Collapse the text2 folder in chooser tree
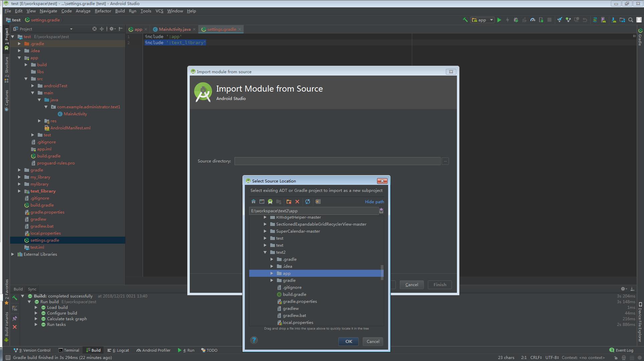The image size is (644, 361). point(265,252)
